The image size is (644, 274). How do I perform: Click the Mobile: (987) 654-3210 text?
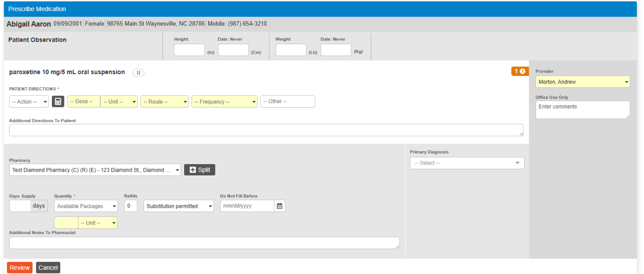pos(237,24)
